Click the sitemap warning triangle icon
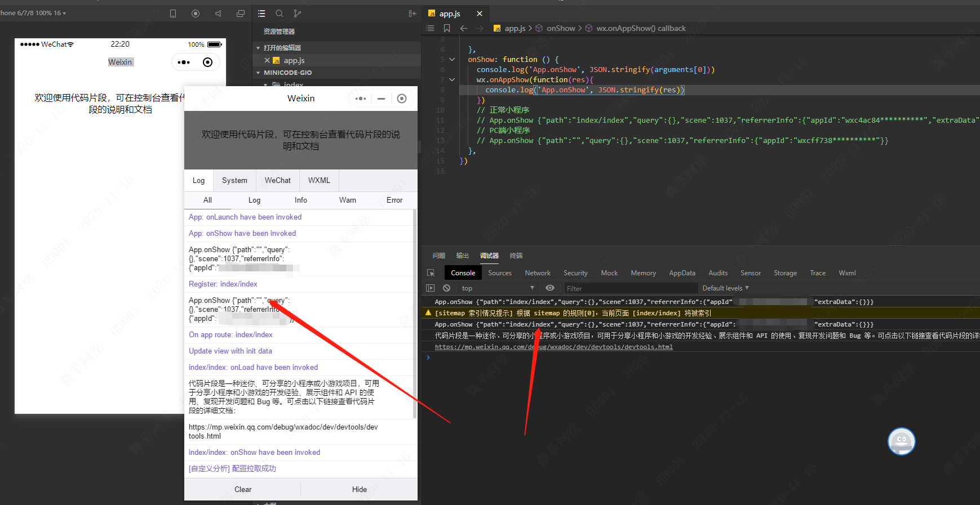980x505 pixels. 428,313
